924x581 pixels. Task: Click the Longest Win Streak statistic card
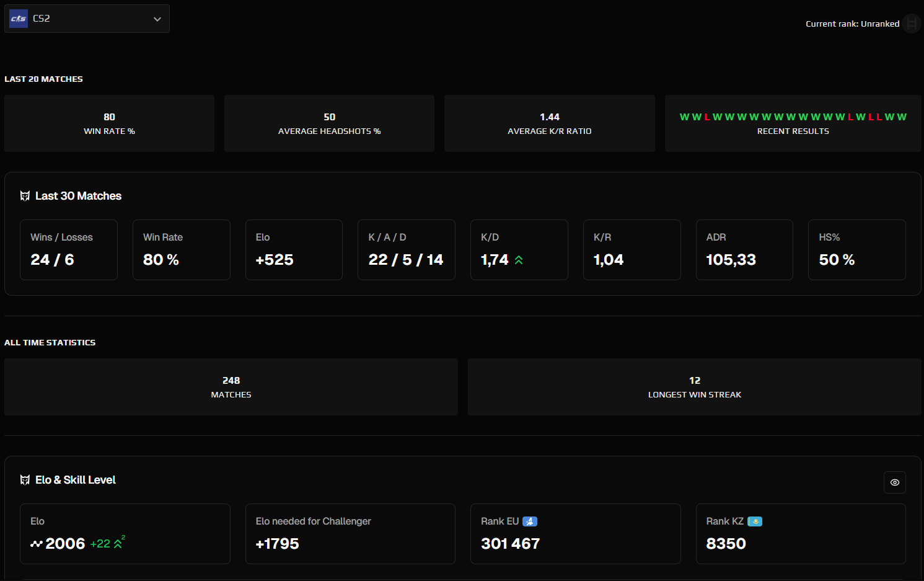pyautogui.click(x=695, y=387)
